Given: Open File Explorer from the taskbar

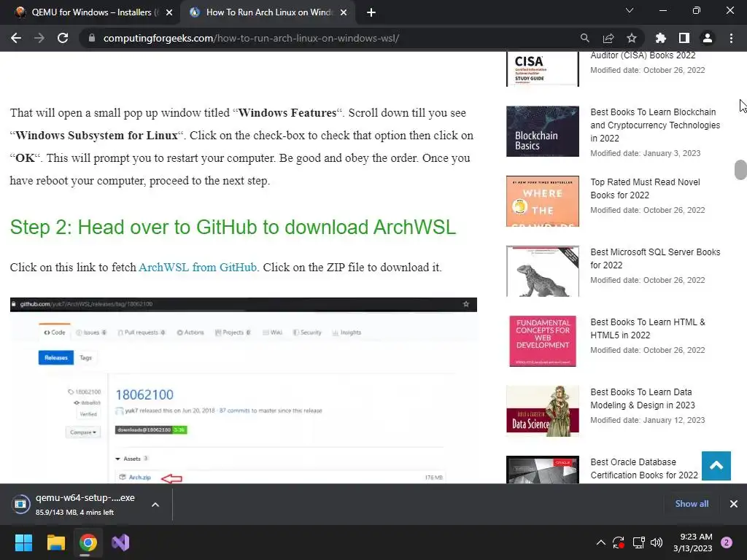Looking at the screenshot, I should tap(55, 542).
